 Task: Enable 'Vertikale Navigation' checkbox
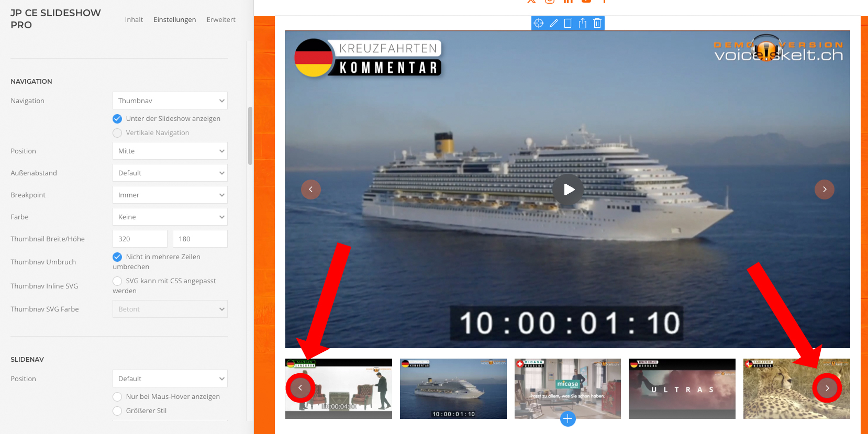(117, 133)
